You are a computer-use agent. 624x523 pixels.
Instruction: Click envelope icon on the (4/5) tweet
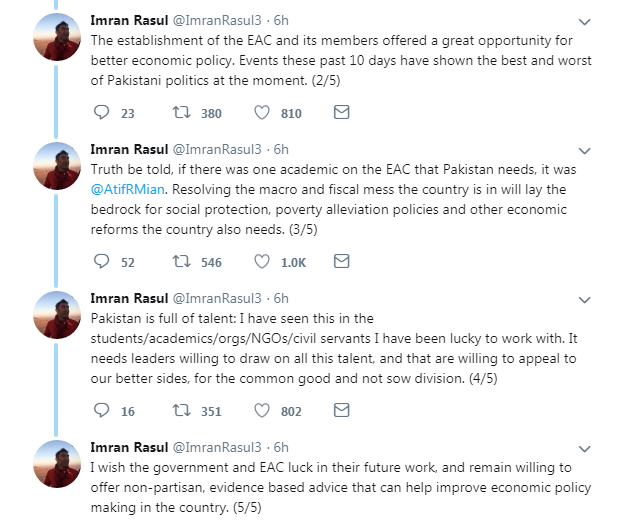pos(340,410)
